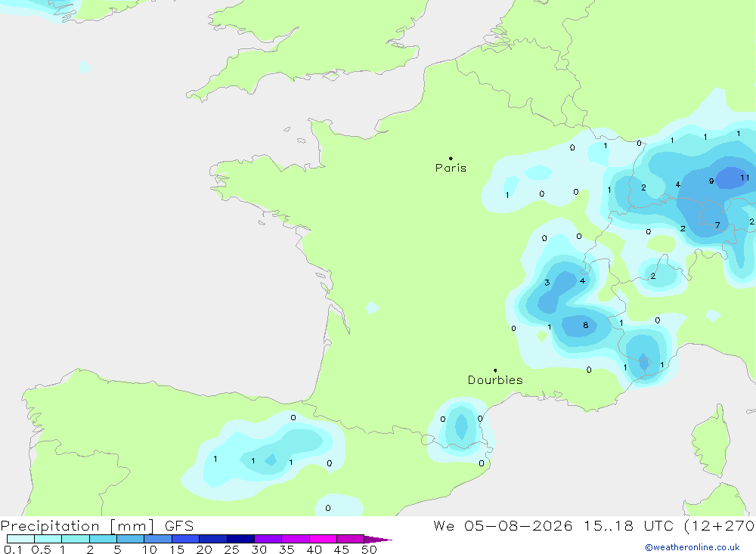
Task: Click the legend tick label '45'
Action: click(342, 549)
